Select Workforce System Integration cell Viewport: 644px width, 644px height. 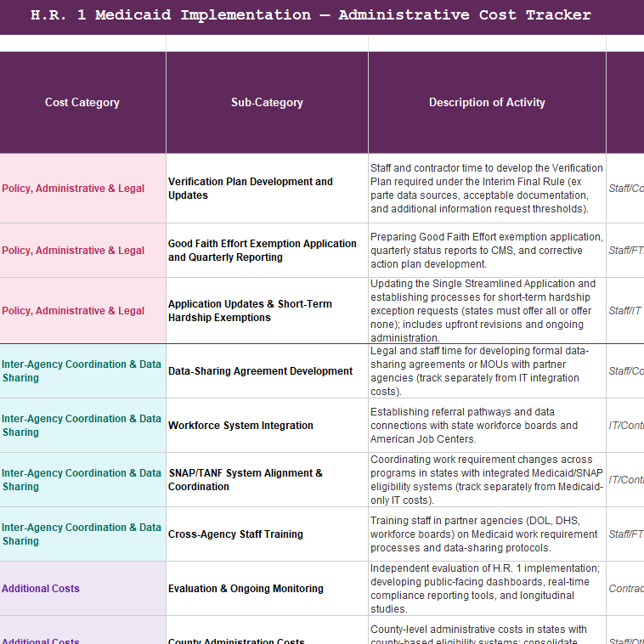point(267,426)
